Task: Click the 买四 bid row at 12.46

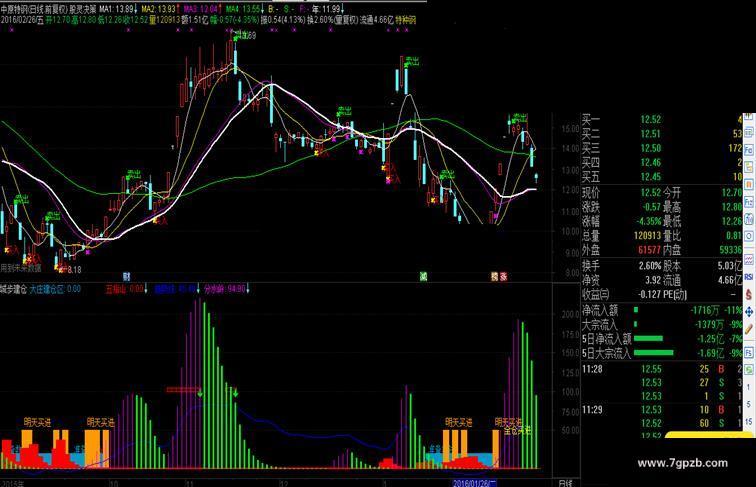Action: (662, 162)
